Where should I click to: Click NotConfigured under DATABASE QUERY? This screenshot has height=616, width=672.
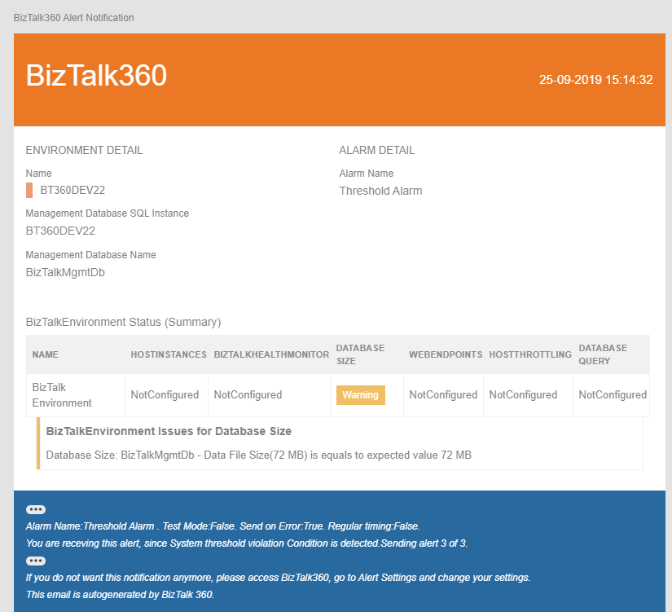613,395
